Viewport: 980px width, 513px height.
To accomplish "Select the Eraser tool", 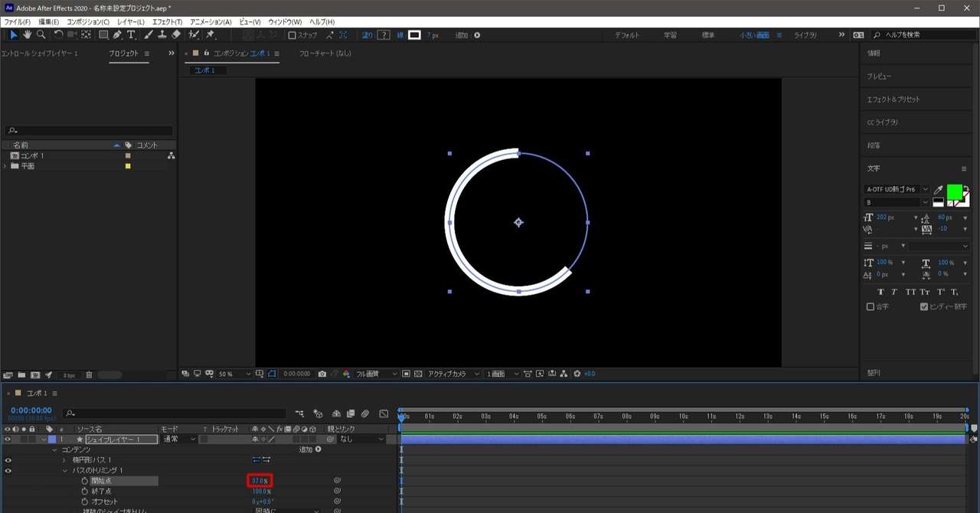I will click(x=176, y=34).
